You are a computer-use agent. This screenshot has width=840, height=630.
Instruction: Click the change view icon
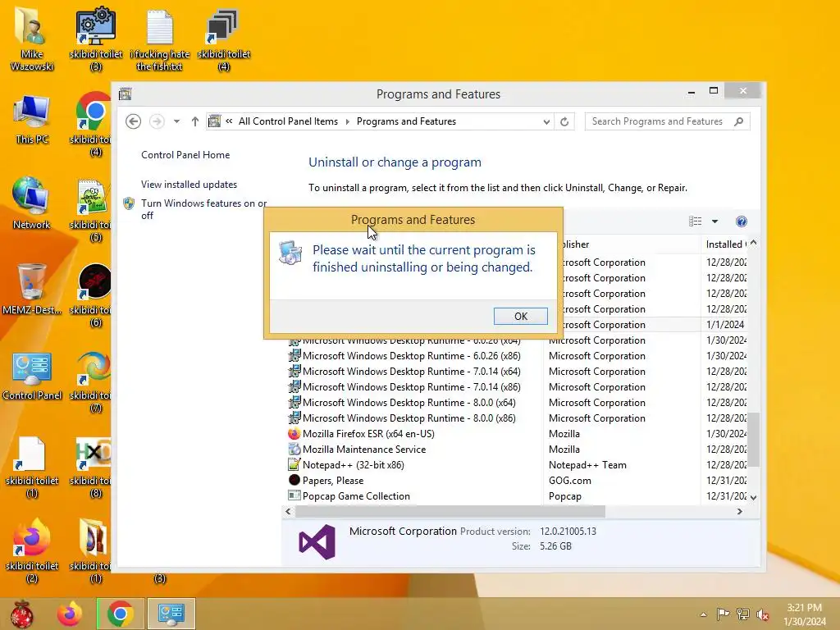coord(695,221)
